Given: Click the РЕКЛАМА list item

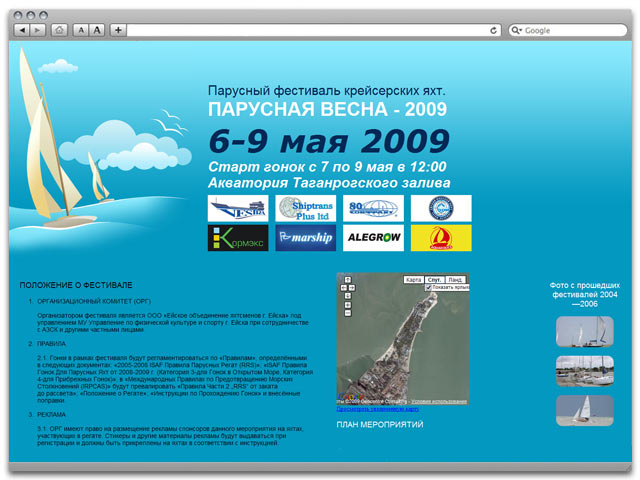Looking at the screenshot, I should tap(51, 414).
